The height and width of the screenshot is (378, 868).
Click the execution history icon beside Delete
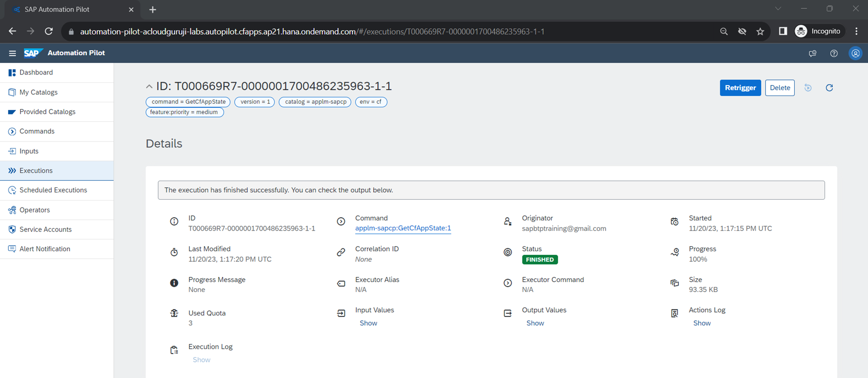[x=808, y=88]
